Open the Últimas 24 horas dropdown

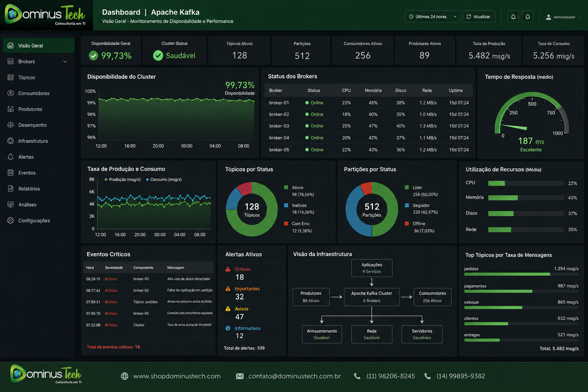click(432, 17)
